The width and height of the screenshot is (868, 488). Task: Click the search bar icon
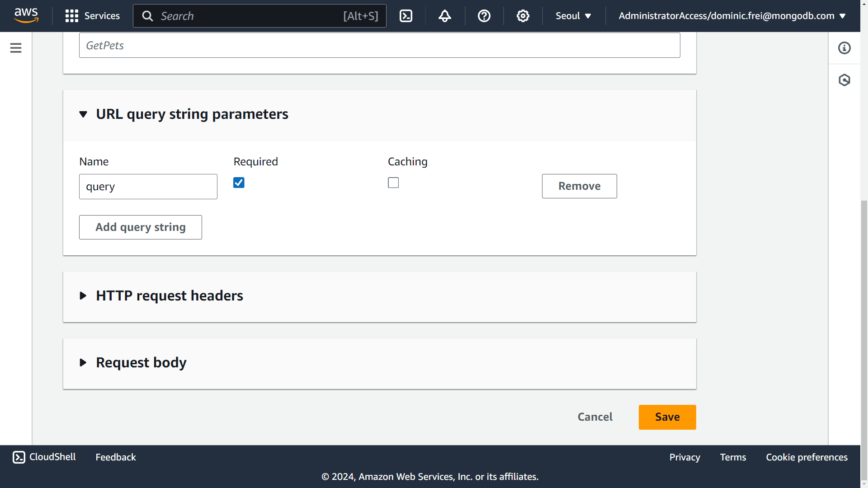coord(147,16)
